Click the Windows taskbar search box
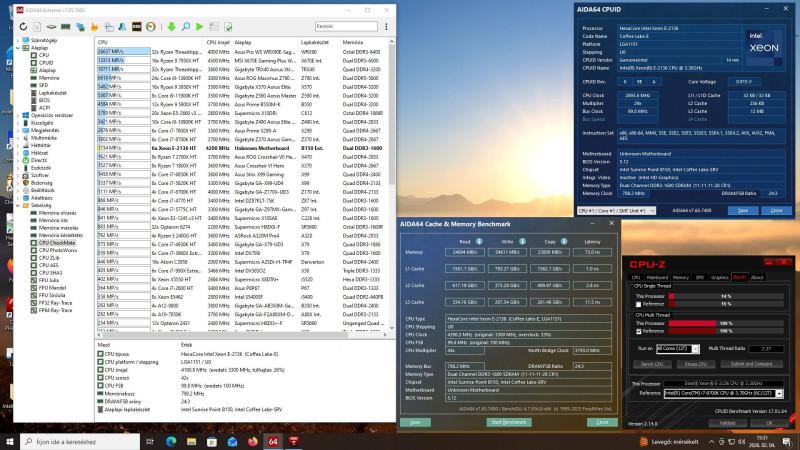Viewport: 800px width, 450px height. [x=80, y=441]
